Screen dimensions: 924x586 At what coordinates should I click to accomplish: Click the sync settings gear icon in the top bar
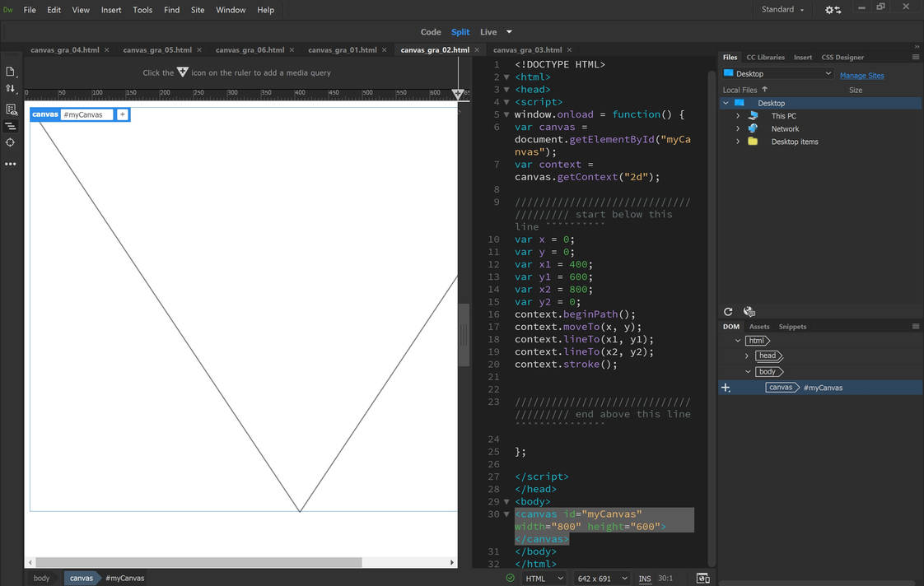pyautogui.click(x=833, y=10)
